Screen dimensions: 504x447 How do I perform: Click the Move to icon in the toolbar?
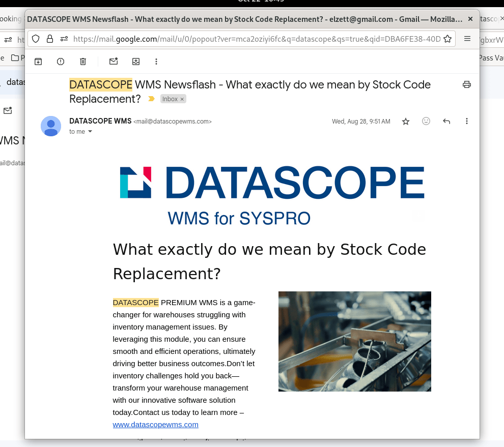[x=136, y=62]
